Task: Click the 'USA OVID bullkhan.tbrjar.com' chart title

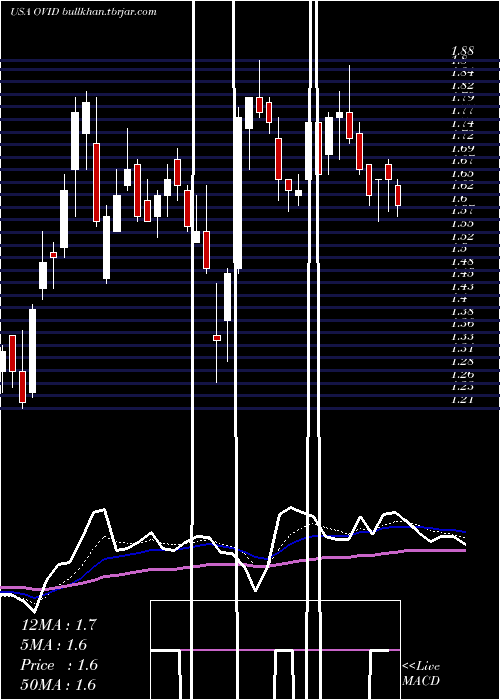Action: [x=83, y=12]
